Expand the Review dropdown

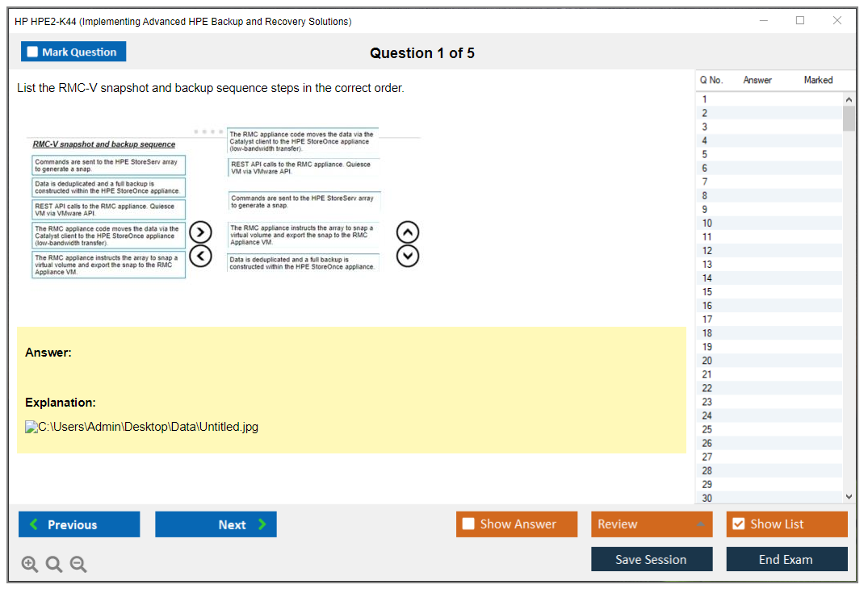[x=699, y=524]
